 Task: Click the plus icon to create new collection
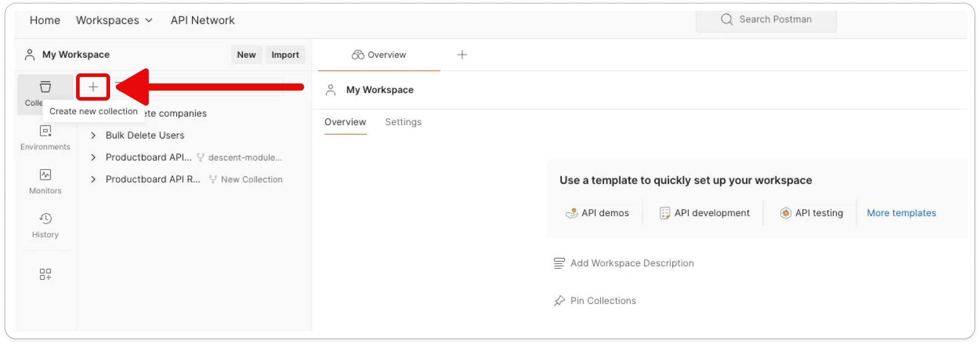[x=93, y=87]
